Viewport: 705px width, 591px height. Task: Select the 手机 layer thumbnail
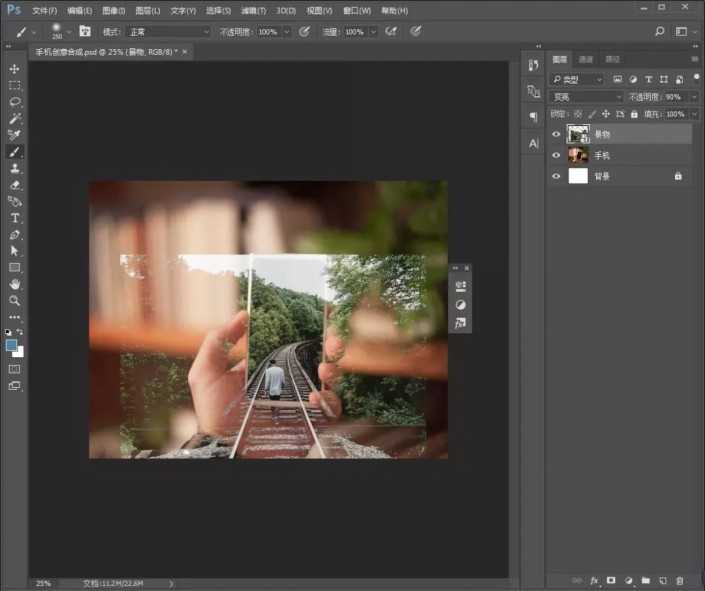(578, 155)
